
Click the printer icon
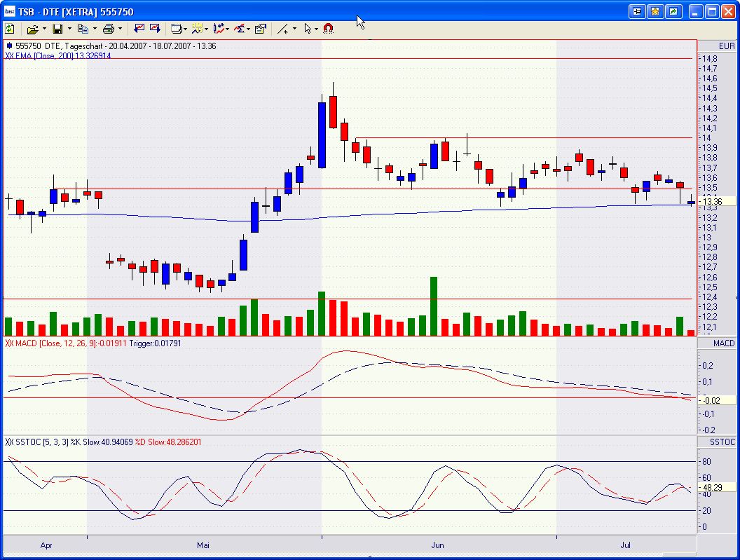(x=108, y=29)
